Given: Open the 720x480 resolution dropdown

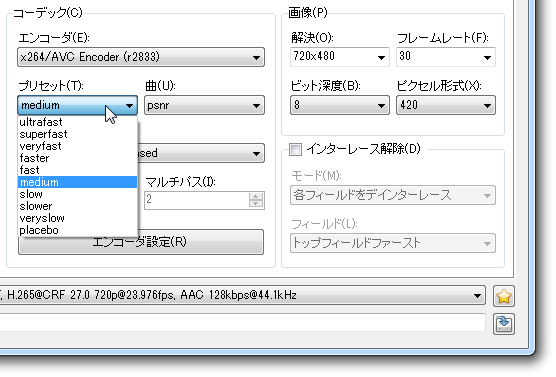Looking at the screenshot, I should click(340, 57).
